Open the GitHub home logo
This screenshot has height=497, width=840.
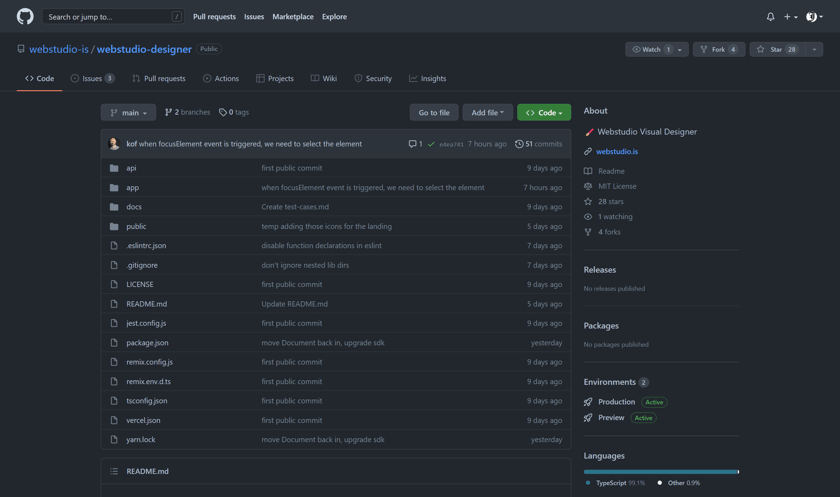[x=25, y=17]
